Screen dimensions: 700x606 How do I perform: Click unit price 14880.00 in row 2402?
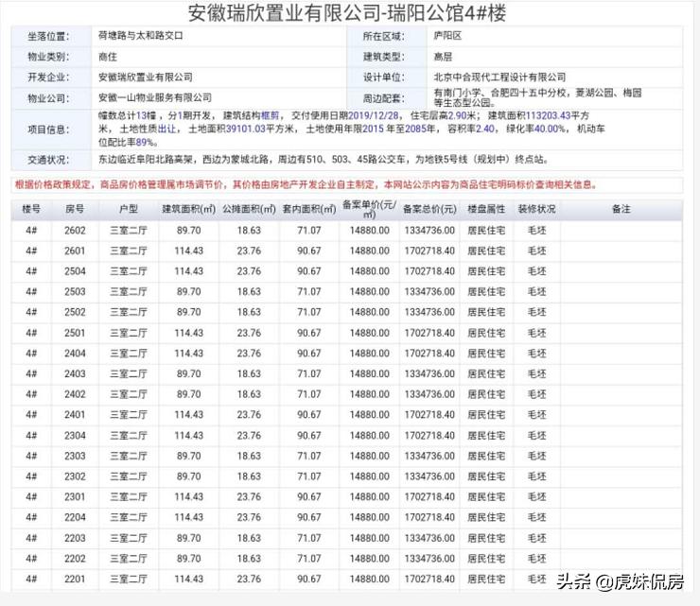(x=370, y=394)
